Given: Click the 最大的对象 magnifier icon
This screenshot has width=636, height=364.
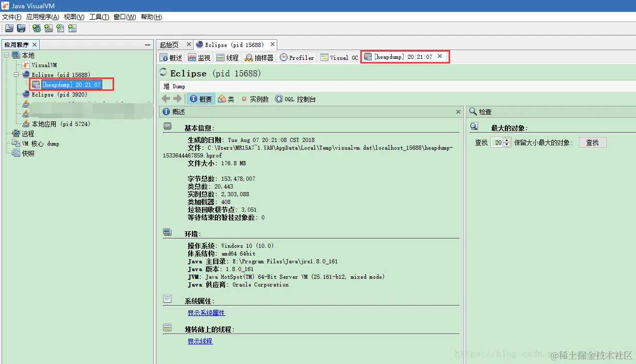Looking at the screenshot, I should [x=474, y=126].
